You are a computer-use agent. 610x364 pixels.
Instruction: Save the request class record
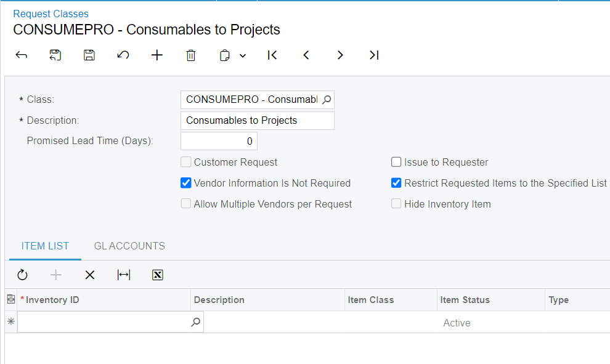pyautogui.click(x=89, y=55)
